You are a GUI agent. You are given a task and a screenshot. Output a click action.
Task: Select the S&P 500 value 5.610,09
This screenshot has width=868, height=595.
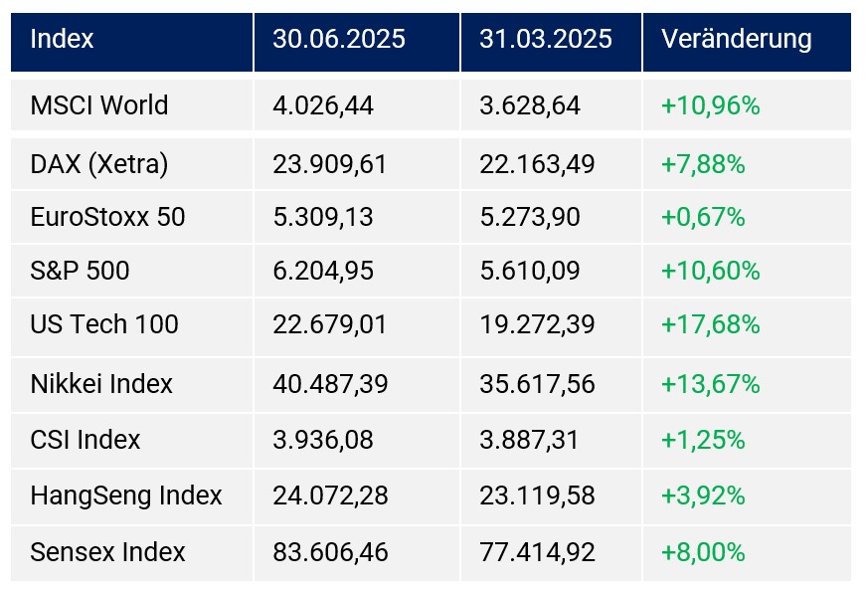[x=529, y=271]
